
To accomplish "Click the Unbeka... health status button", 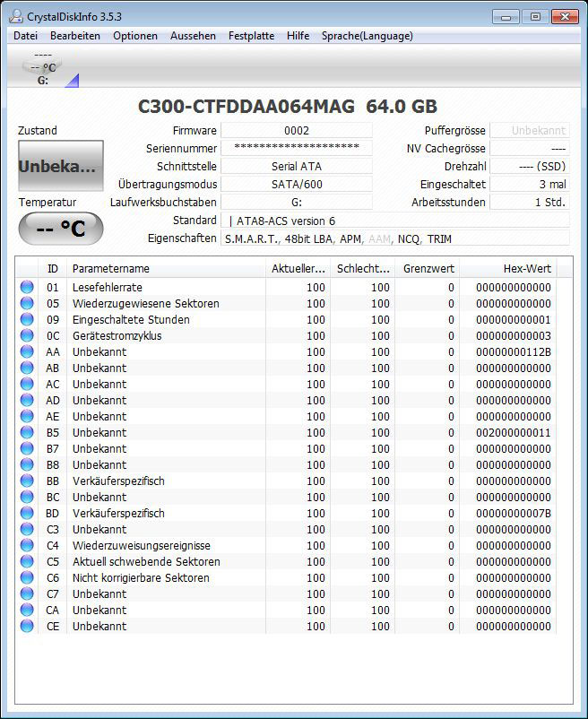I will 60,166.
